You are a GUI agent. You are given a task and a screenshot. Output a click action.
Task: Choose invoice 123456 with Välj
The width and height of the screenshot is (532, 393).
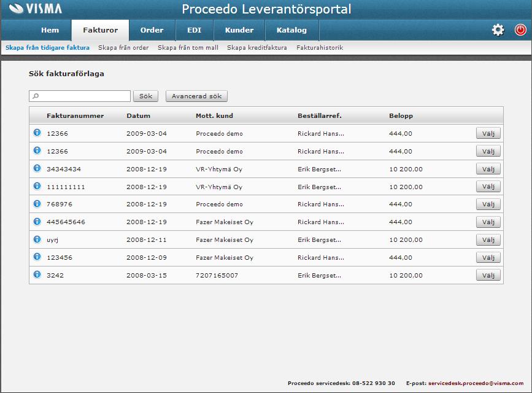[x=488, y=257]
